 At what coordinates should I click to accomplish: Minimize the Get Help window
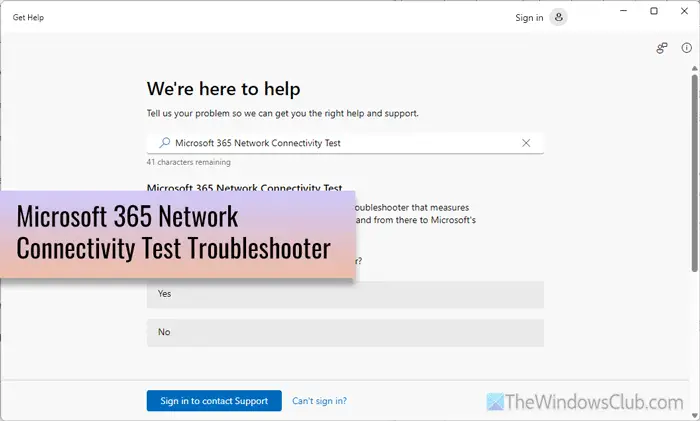[624, 11]
